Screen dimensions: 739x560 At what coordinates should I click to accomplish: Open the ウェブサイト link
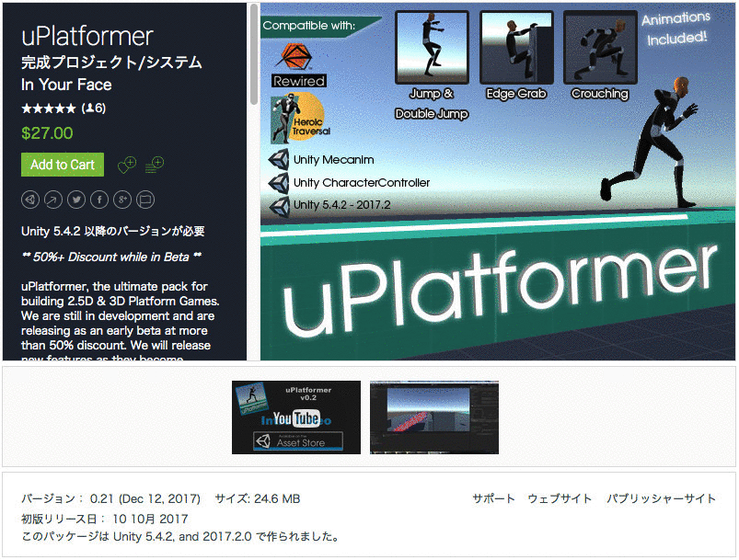[560, 498]
